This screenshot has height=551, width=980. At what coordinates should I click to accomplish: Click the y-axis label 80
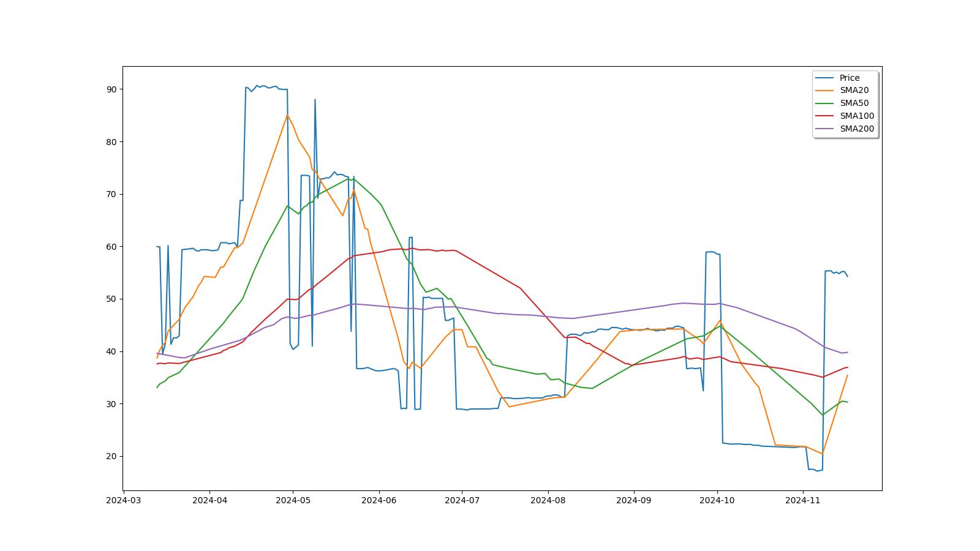coord(111,142)
